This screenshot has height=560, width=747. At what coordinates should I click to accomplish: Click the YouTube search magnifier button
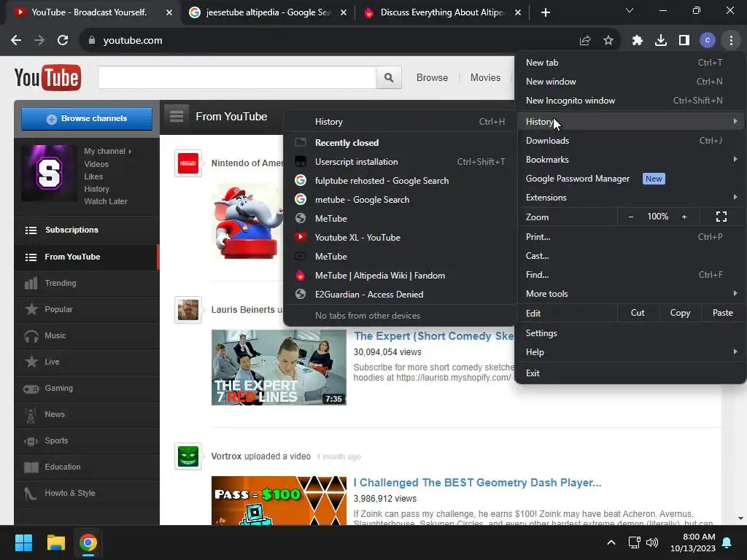click(x=389, y=77)
